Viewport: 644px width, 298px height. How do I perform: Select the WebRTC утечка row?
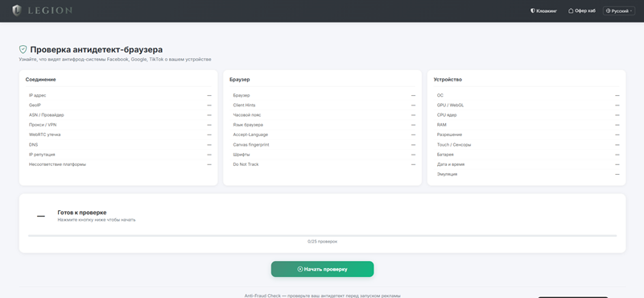(x=118, y=135)
